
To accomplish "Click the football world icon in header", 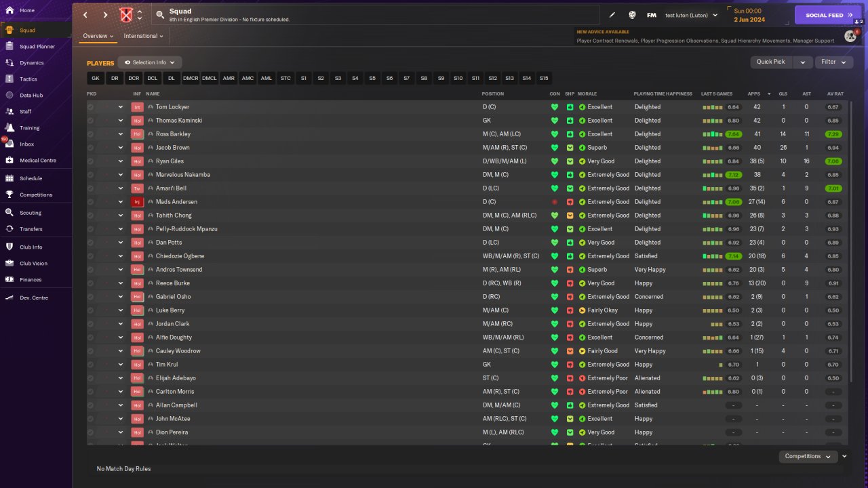I will click(632, 15).
